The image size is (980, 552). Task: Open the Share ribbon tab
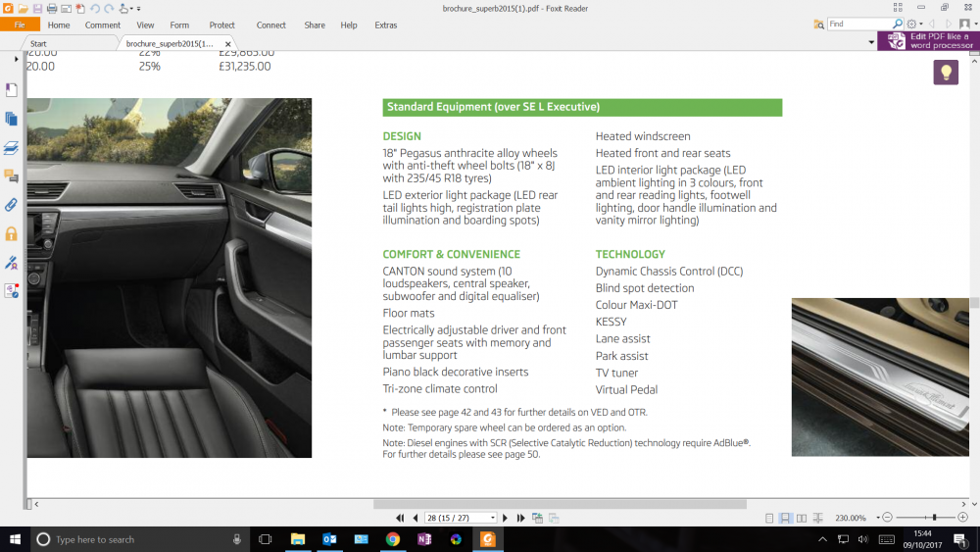(x=315, y=25)
